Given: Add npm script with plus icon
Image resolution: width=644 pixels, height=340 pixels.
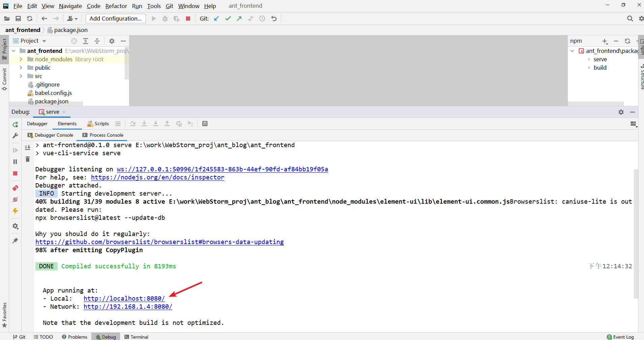Looking at the screenshot, I should pyautogui.click(x=605, y=41).
